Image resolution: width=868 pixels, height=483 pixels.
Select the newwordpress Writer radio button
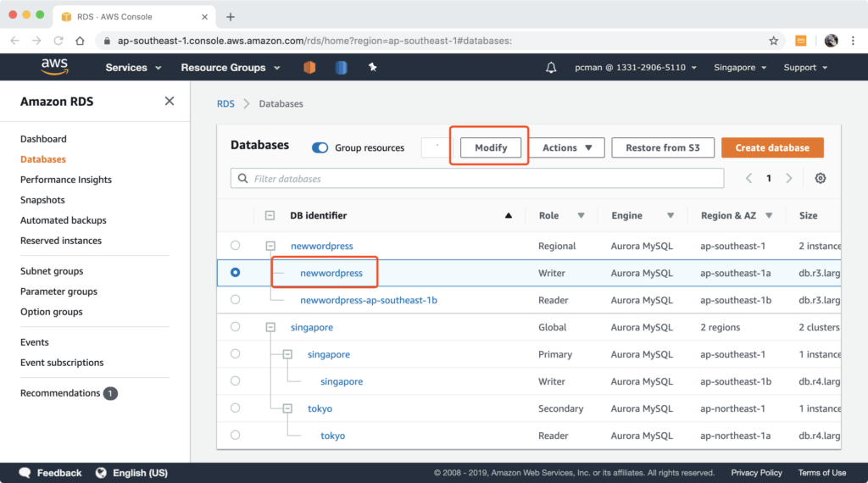(x=236, y=272)
